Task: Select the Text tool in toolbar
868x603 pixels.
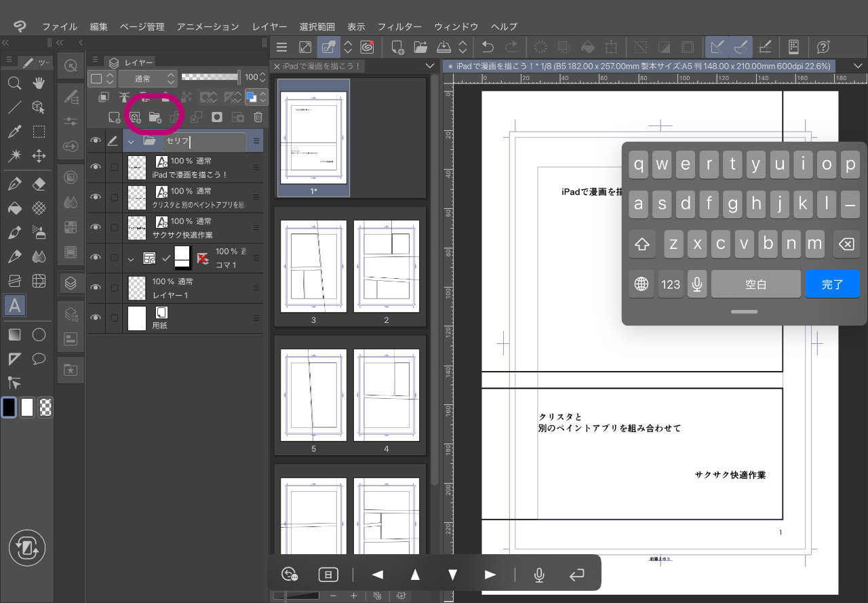Action: point(14,306)
